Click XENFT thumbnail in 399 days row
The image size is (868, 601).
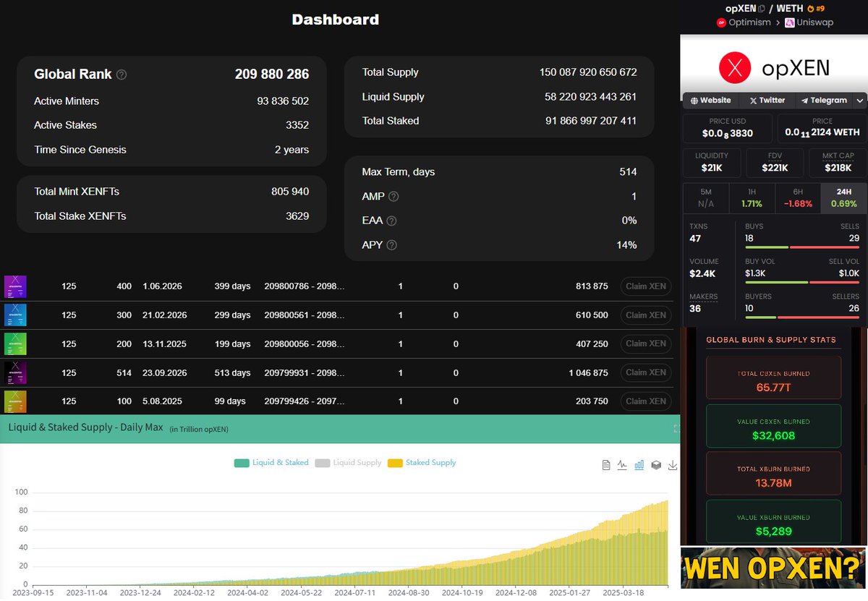coord(16,286)
